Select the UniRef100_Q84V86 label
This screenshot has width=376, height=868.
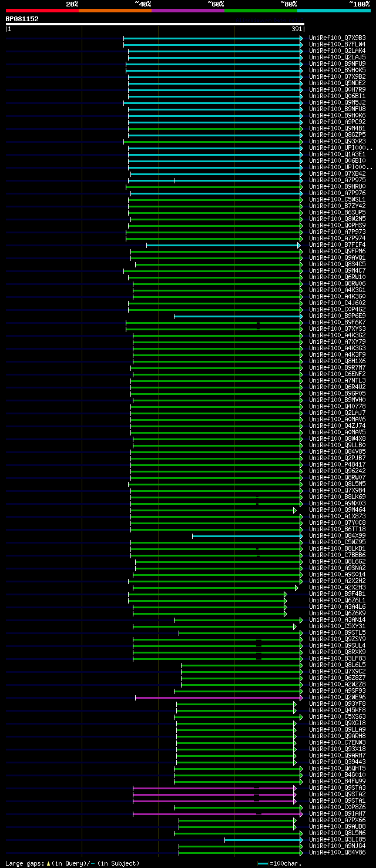337,852
